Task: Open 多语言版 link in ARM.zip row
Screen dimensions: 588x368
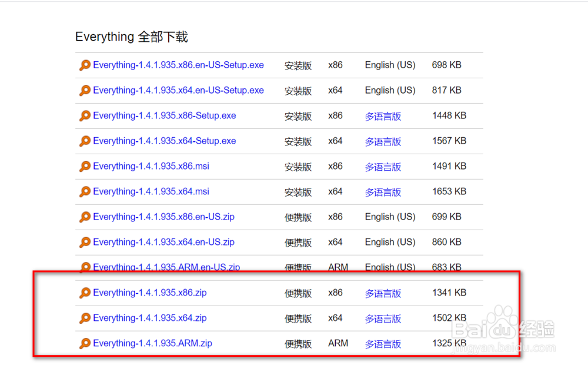Action: (383, 344)
